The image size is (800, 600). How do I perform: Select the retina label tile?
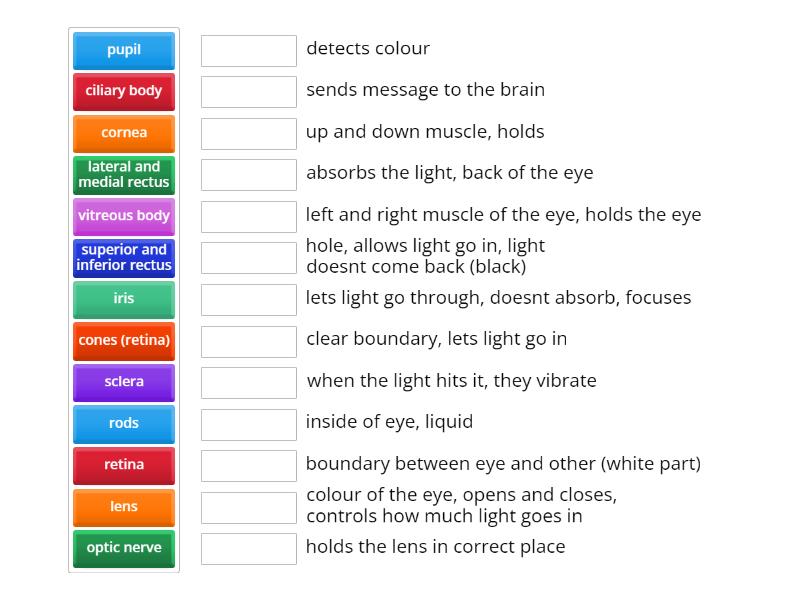coord(124,465)
